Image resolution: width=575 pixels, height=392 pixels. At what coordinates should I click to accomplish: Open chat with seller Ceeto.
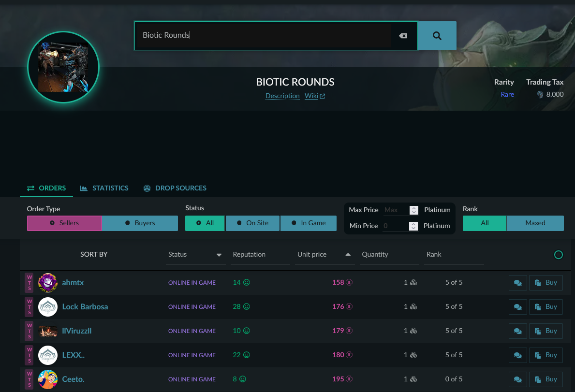[518, 379]
